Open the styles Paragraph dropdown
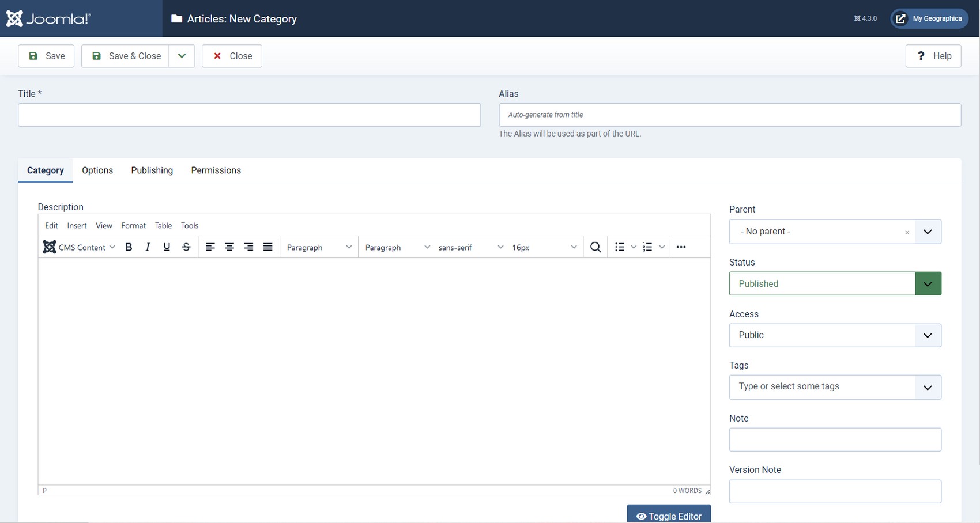 point(397,247)
